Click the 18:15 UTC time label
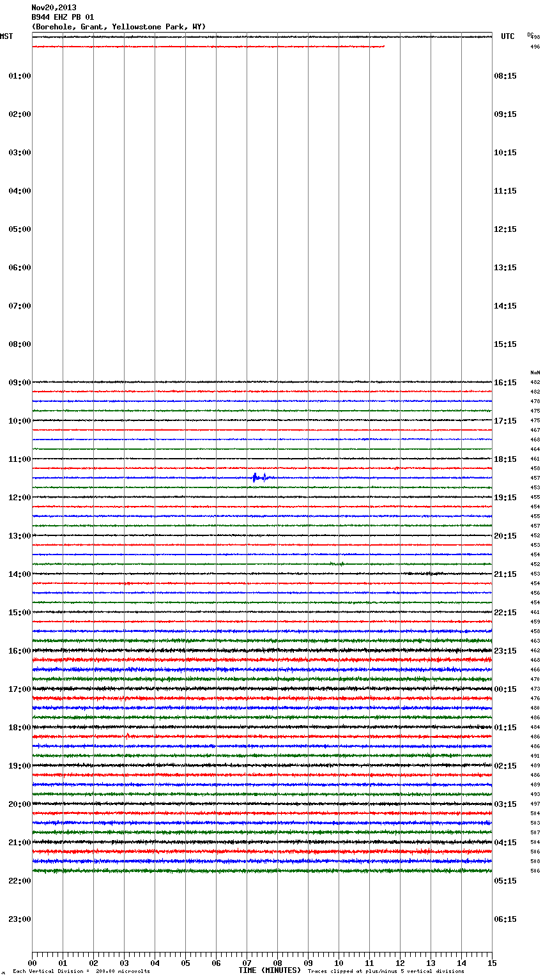Screen dimensions: 543x980 pyautogui.click(x=505, y=459)
